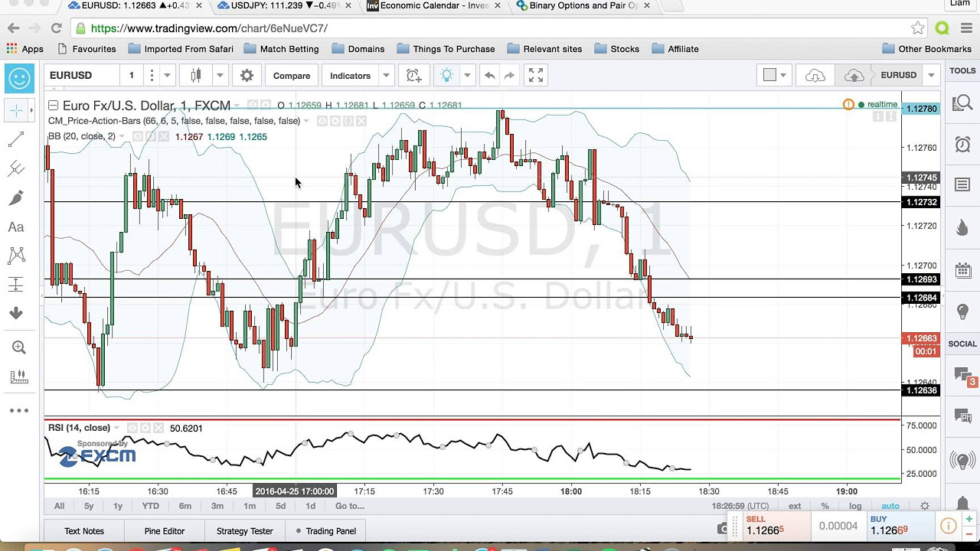The height and width of the screenshot is (551, 980).
Task: Open the hotlists flame panel
Action: coord(962,228)
